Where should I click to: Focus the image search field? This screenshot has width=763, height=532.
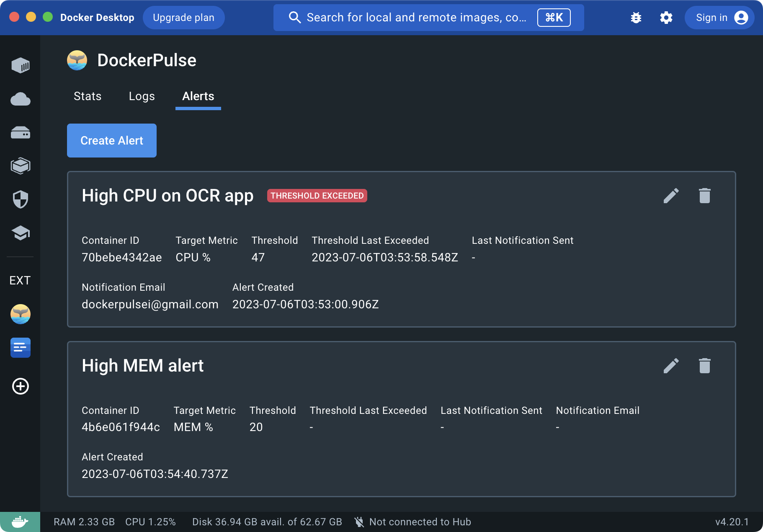tap(429, 18)
